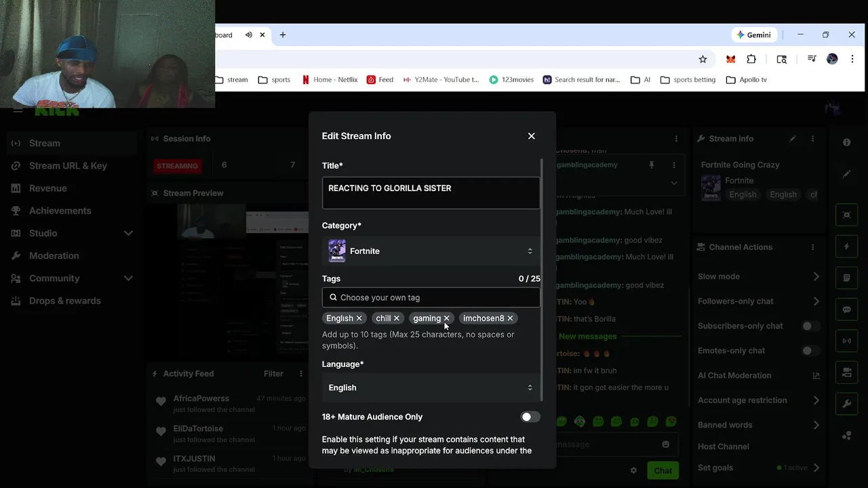The height and width of the screenshot is (488, 868).
Task: Open the Gemini button in Chrome
Action: pos(753,35)
